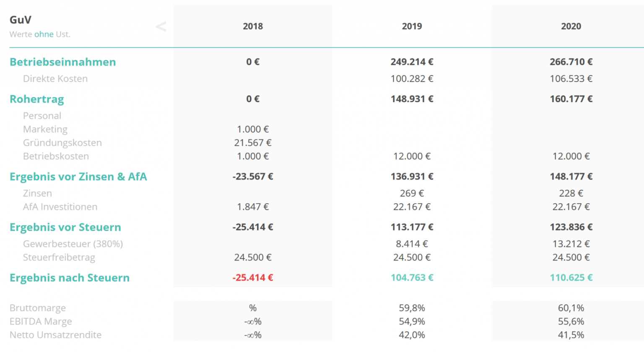Select the 2018 column header

click(253, 26)
